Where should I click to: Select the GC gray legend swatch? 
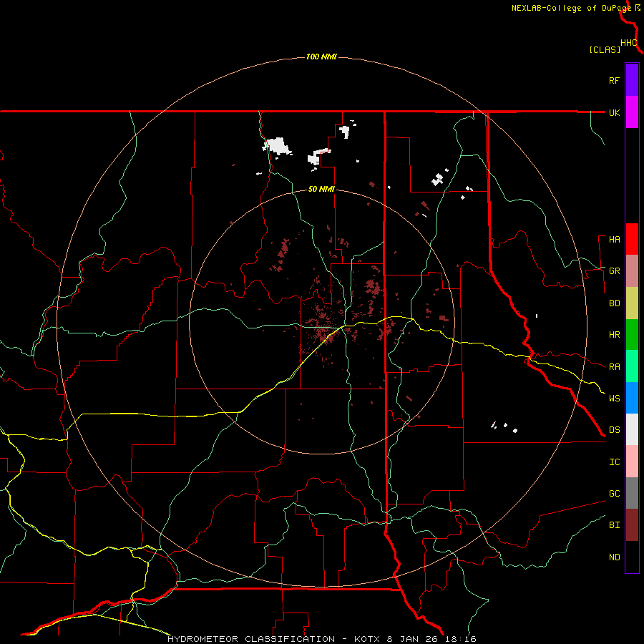click(x=632, y=493)
